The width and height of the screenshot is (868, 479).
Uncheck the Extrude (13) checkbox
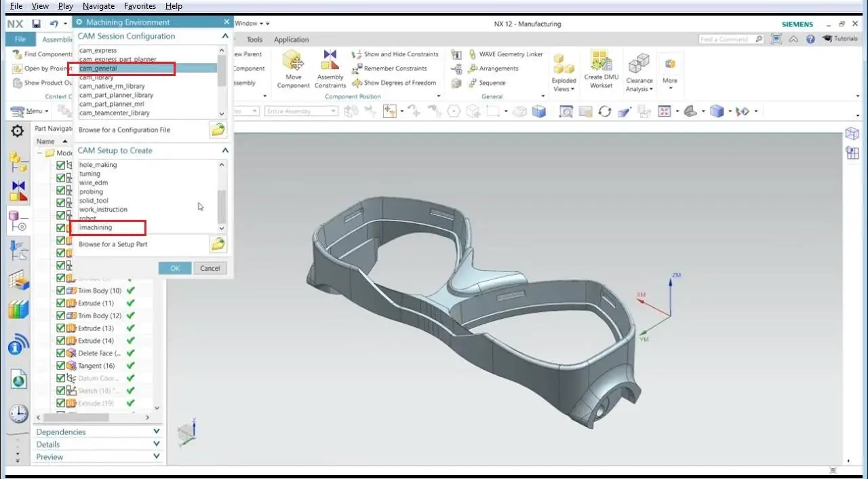click(x=61, y=328)
